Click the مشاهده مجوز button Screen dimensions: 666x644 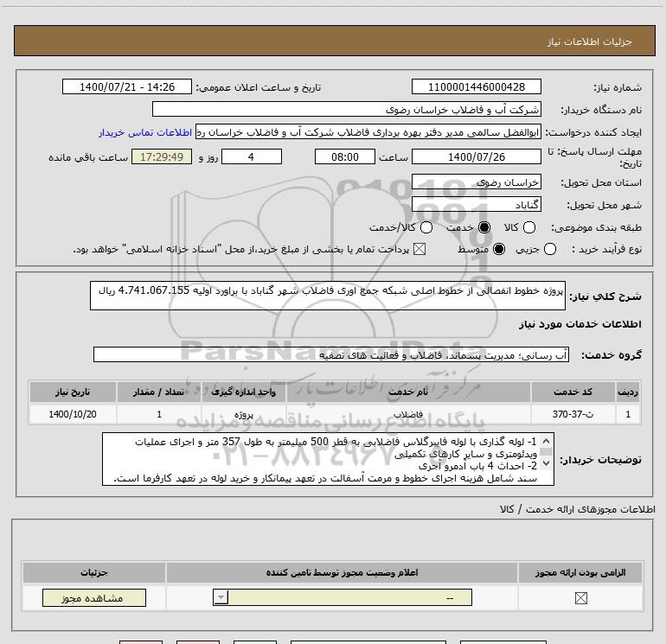pos(94,597)
